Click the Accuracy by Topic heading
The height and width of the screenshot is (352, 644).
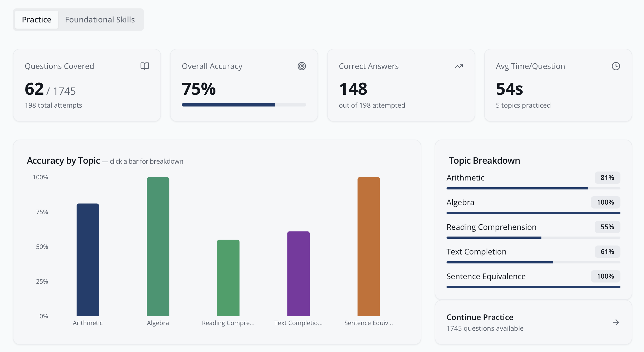tap(63, 161)
